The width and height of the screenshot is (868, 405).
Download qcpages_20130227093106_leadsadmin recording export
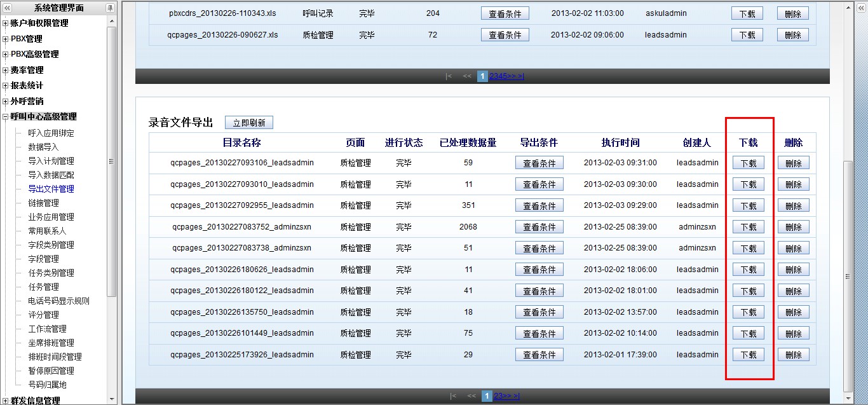point(749,163)
